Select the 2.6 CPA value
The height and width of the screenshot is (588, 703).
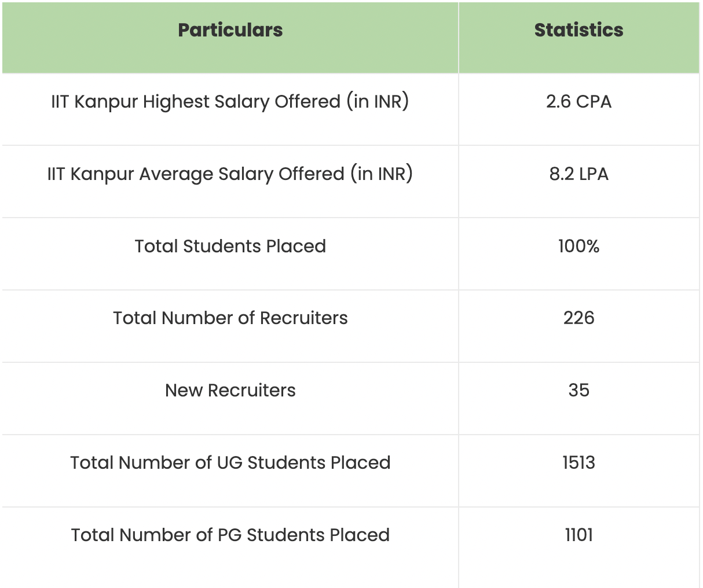tap(578, 102)
